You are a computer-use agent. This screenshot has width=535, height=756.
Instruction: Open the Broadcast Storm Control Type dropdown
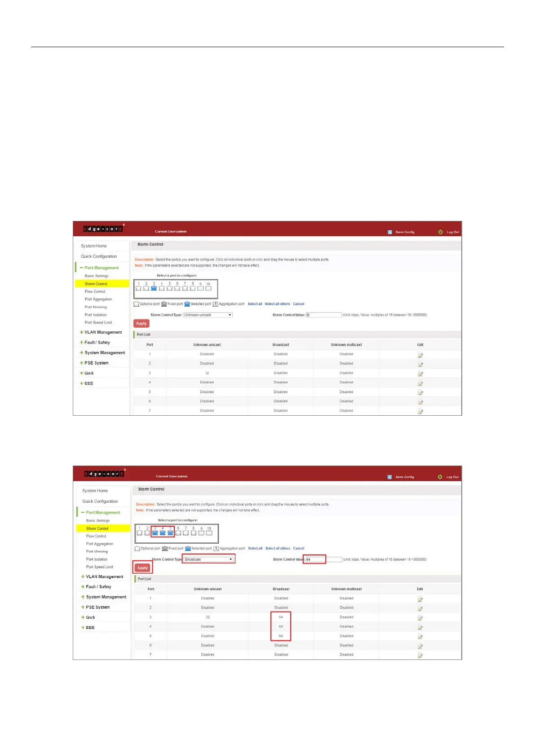pyautogui.click(x=208, y=559)
